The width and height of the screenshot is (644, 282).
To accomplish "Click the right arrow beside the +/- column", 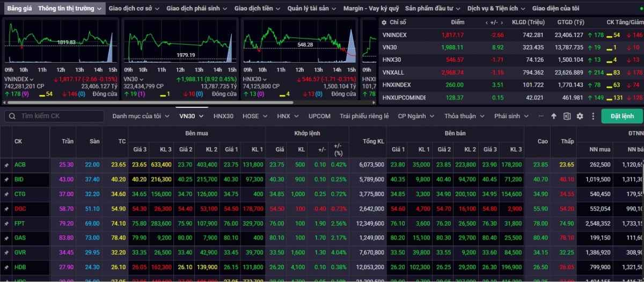I will pos(501,22).
